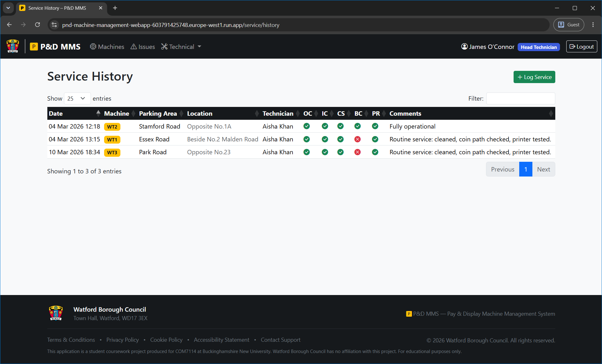
Task: Open Privacy Policy footer link
Action: [x=122, y=340]
